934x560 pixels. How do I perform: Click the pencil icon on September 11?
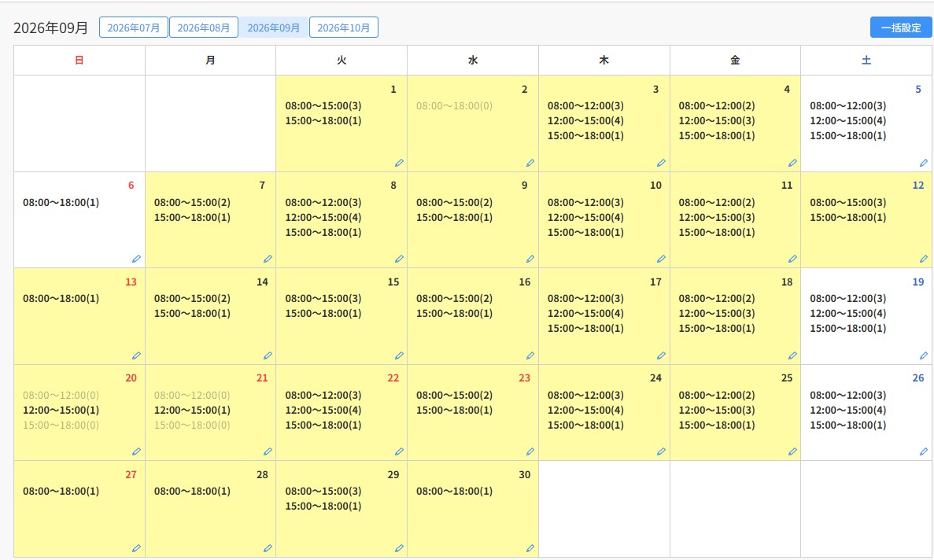tap(792, 259)
